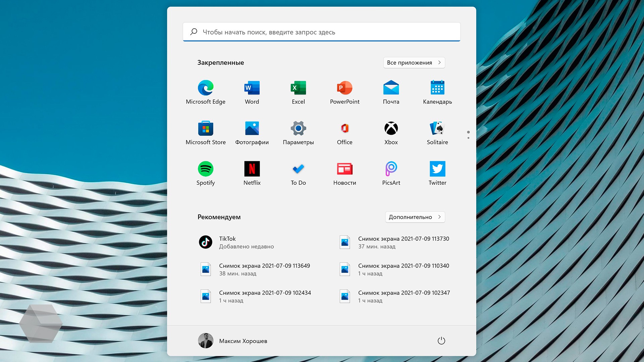Open Параметры settings gear
This screenshot has height=362, width=644.
tap(298, 133)
